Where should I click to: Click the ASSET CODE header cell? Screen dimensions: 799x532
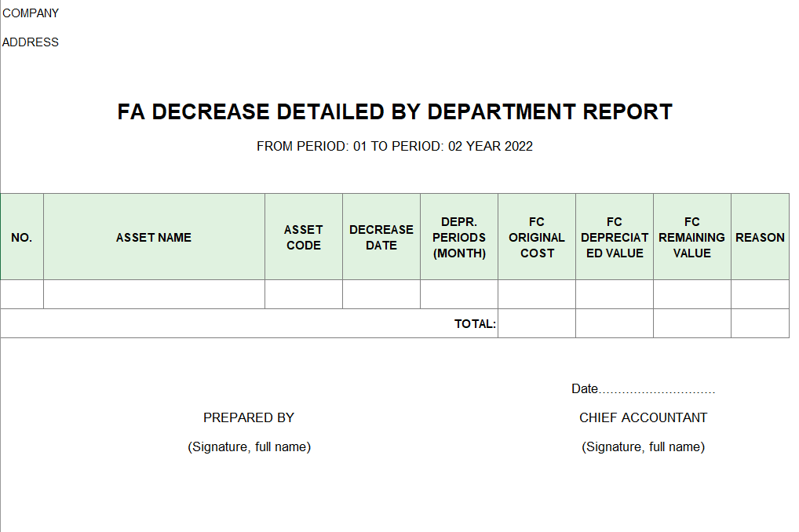click(304, 238)
